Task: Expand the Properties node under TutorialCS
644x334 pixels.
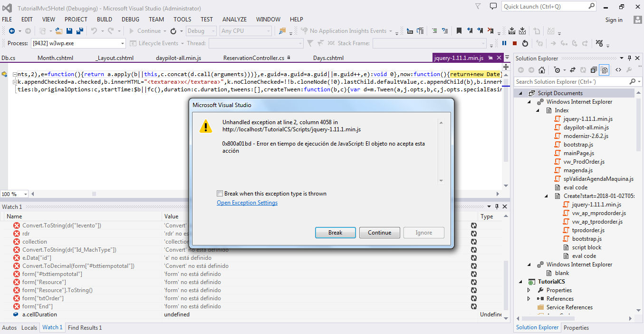Action: point(529,290)
